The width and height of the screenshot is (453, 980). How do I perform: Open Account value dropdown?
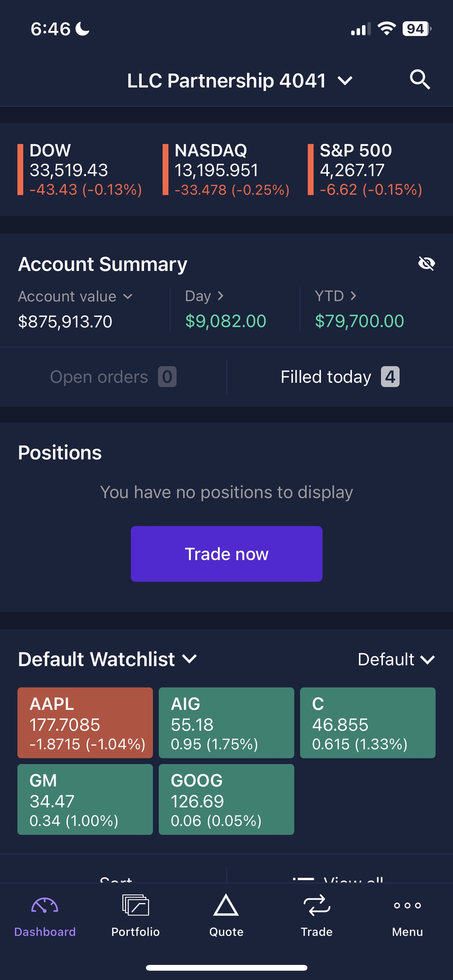pyautogui.click(x=75, y=296)
